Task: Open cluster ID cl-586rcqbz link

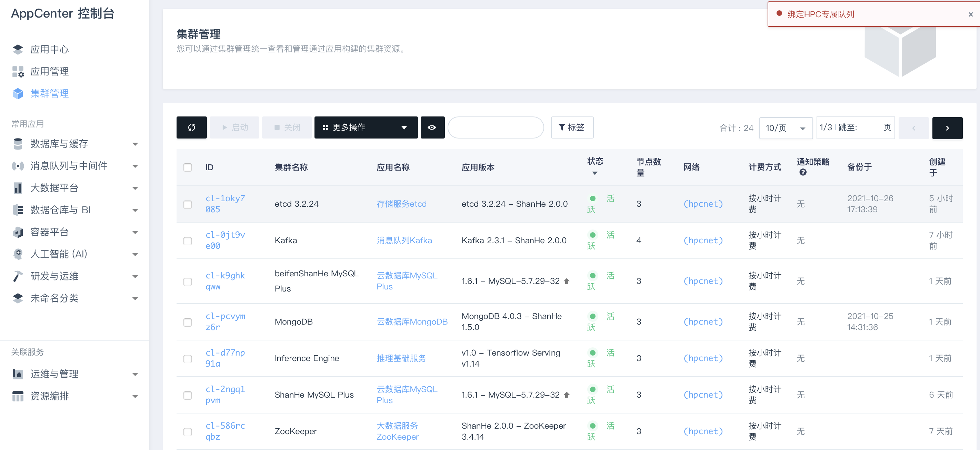Action: pyautogui.click(x=225, y=431)
